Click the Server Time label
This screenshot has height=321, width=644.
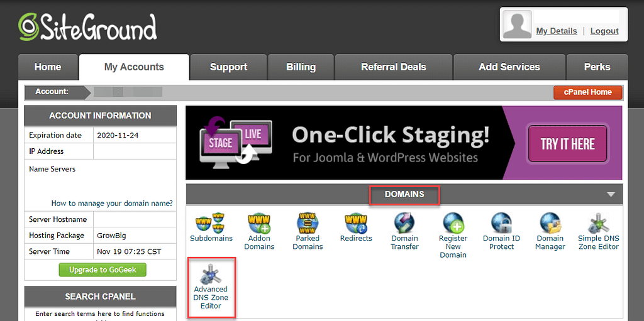coord(49,251)
